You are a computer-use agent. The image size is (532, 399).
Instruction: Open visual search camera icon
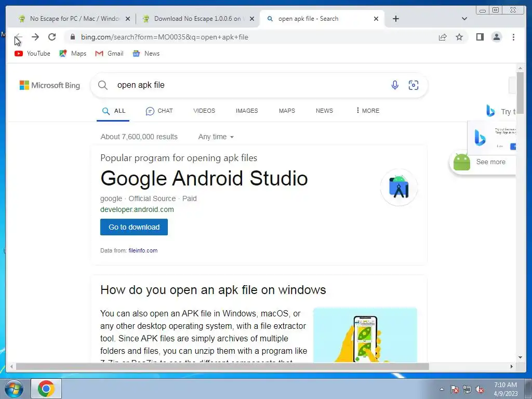[413, 85]
